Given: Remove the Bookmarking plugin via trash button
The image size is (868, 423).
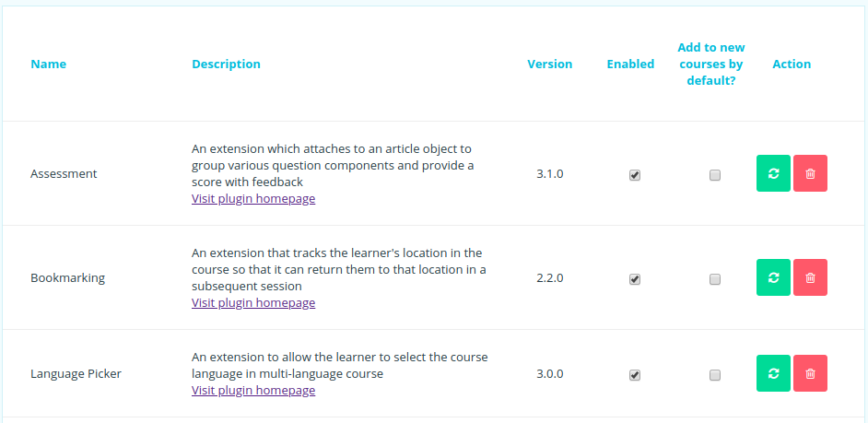Looking at the screenshot, I should [x=810, y=277].
